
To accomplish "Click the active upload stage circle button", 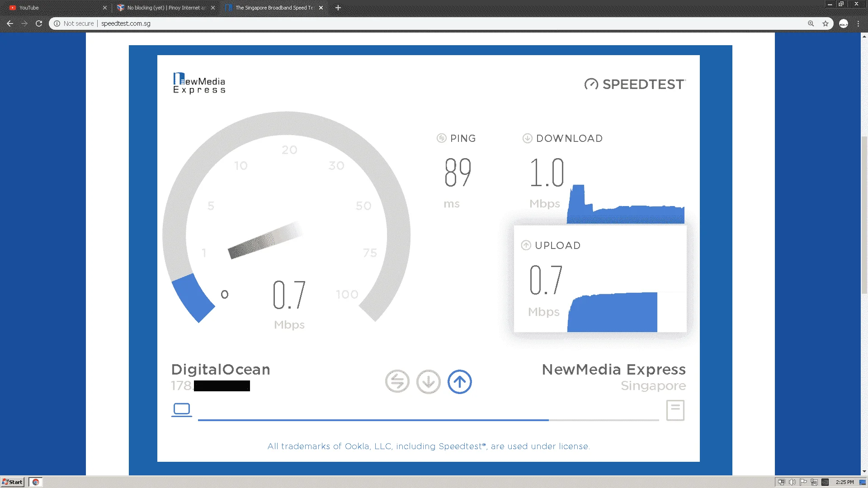I will pyautogui.click(x=460, y=382).
